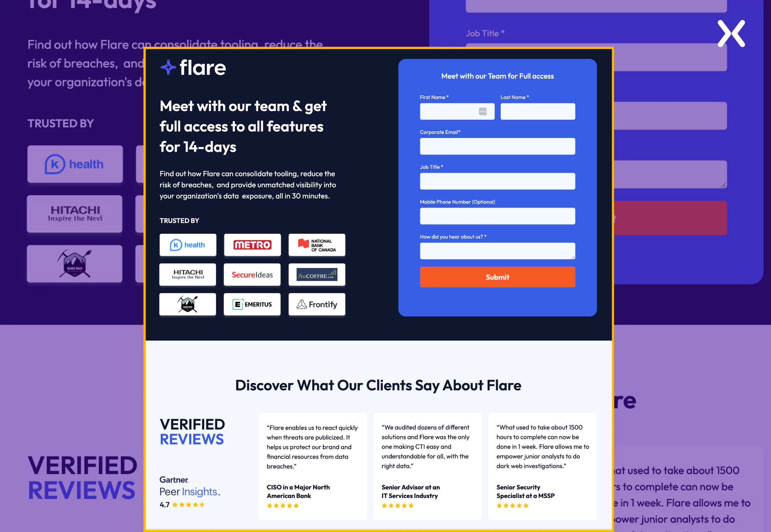Click the Submit button on the form
Image resolution: width=771 pixels, height=532 pixels.
click(497, 277)
